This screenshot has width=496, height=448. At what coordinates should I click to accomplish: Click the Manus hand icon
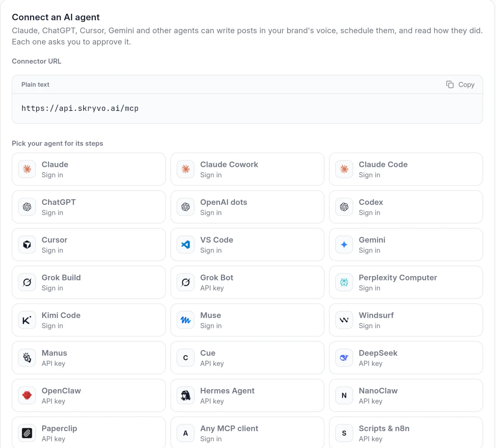(27, 358)
